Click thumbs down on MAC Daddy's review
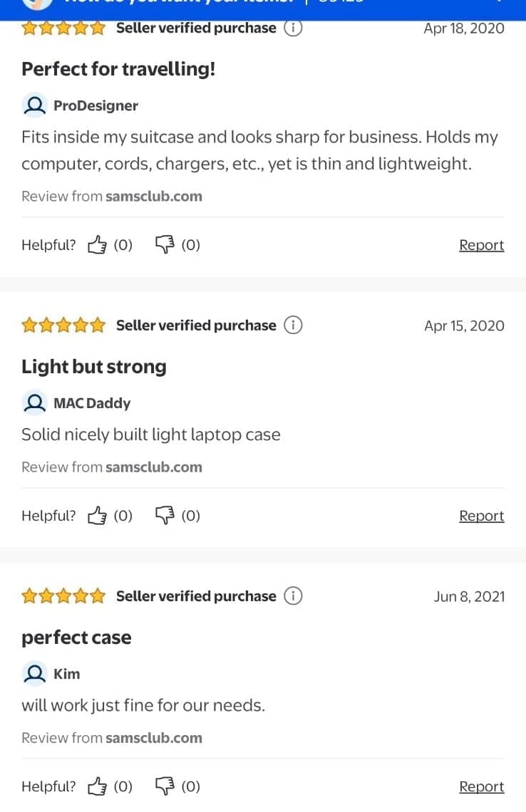 point(165,516)
